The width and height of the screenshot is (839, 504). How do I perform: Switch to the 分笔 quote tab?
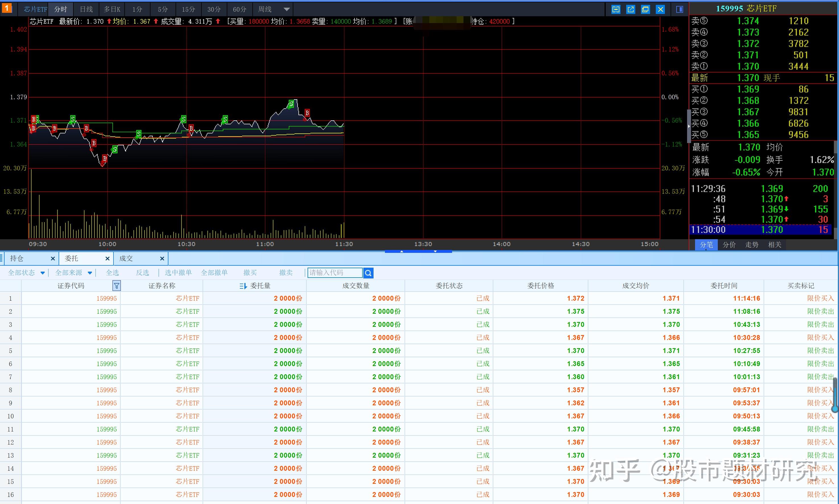click(706, 245)
